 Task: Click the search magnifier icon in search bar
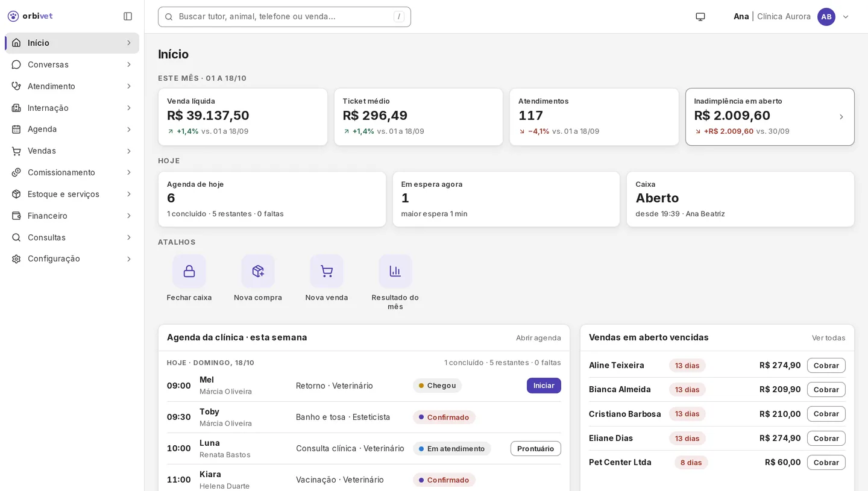coord(169,17)
